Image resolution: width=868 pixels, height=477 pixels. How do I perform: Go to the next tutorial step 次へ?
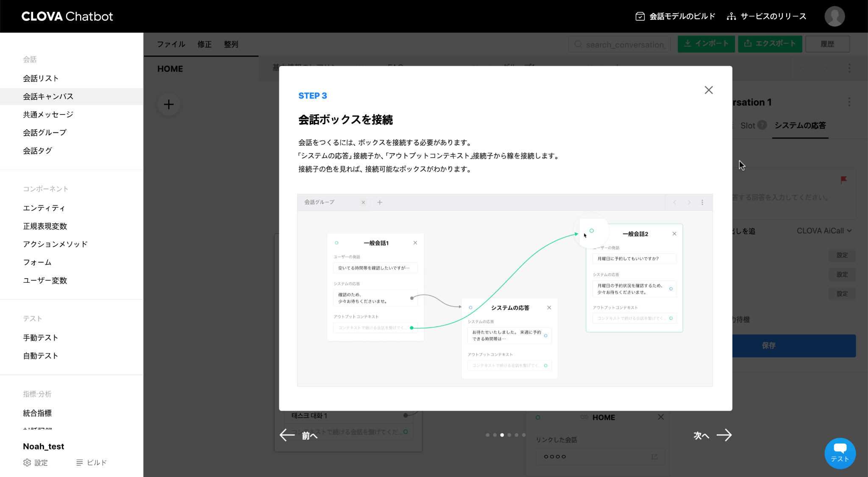click(712, 435)
